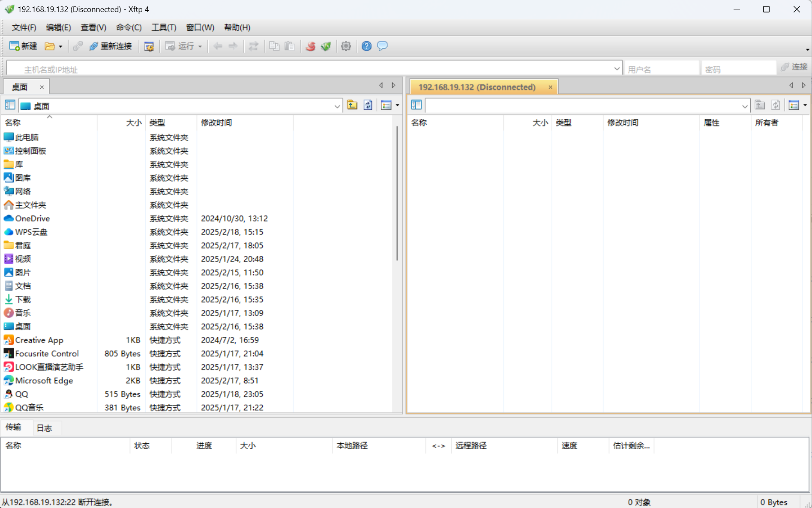Image resolution: width=812 pixels, height=508 pixels.
Task: Toggle folder tree in local pane
Action: coord(10,105)
